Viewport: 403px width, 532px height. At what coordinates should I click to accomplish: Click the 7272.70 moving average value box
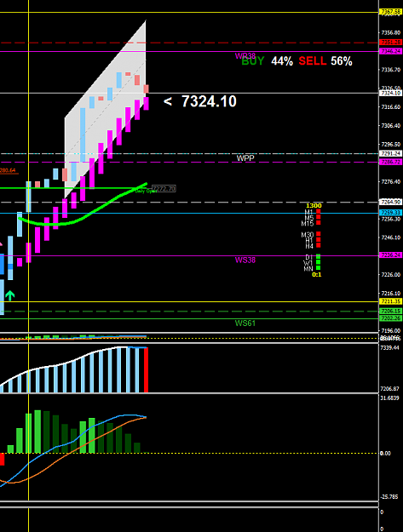[164, 189]
